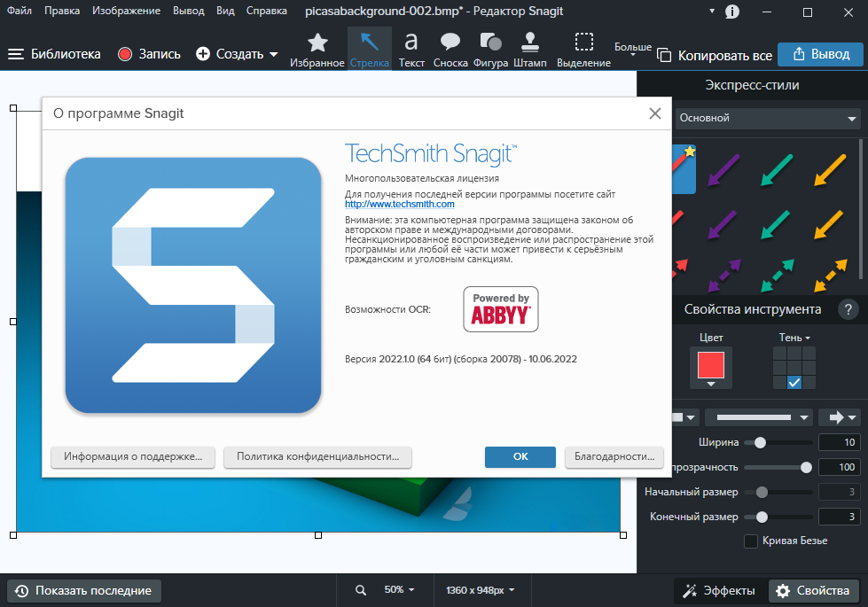This screenshot has height=607, width=868.
Task: Select the Arrow (Стрелка) tool
Action: click(x=369, y=49)
